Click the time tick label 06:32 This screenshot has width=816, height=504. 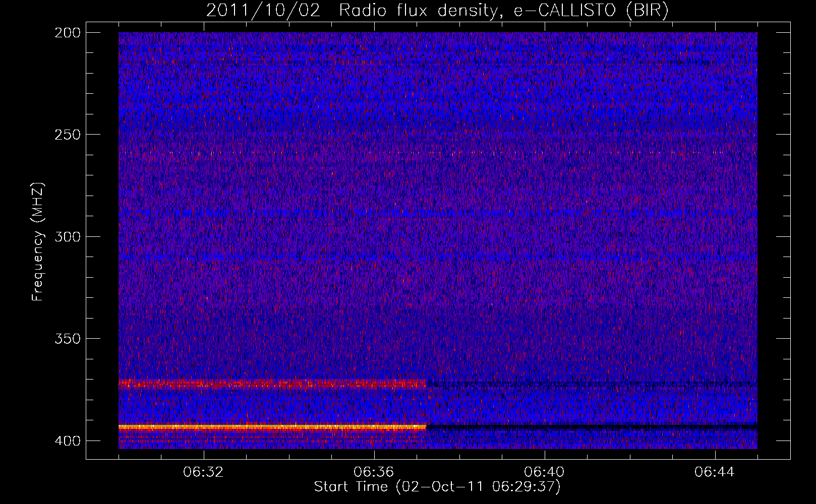click(x=204, y=472)
